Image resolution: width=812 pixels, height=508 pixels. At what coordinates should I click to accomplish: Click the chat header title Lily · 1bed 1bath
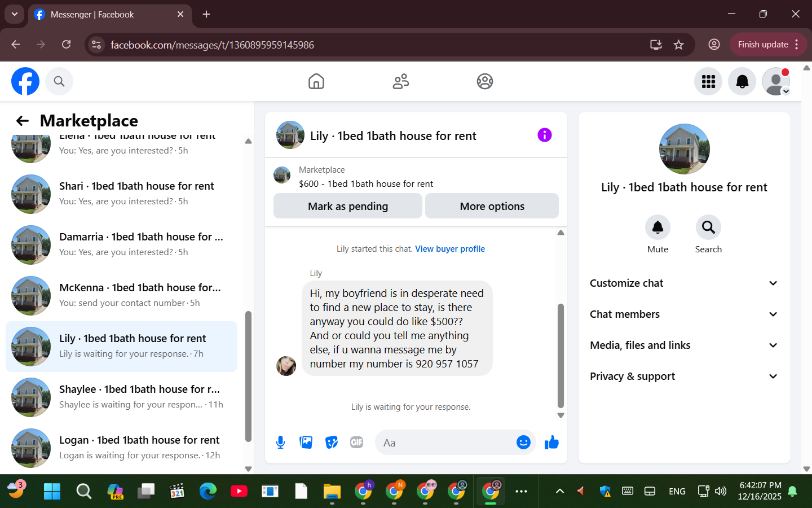[x=393, y=136]
